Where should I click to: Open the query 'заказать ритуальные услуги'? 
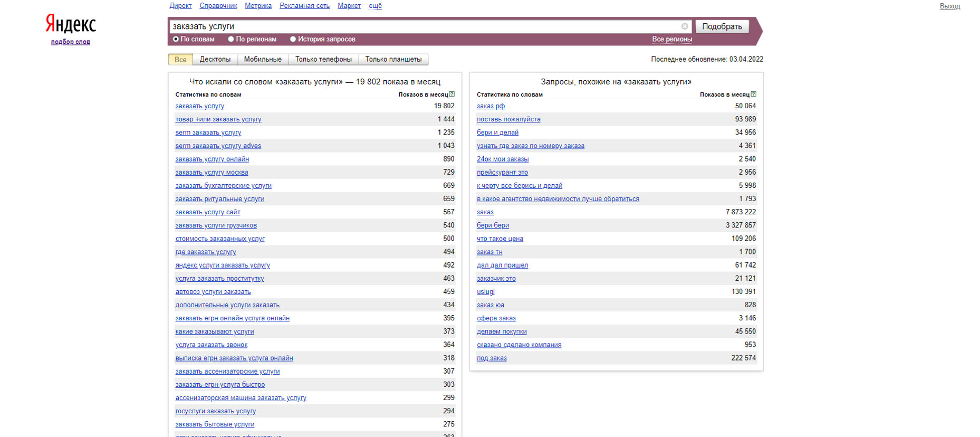pyautogui.click(x=220, y=199)
